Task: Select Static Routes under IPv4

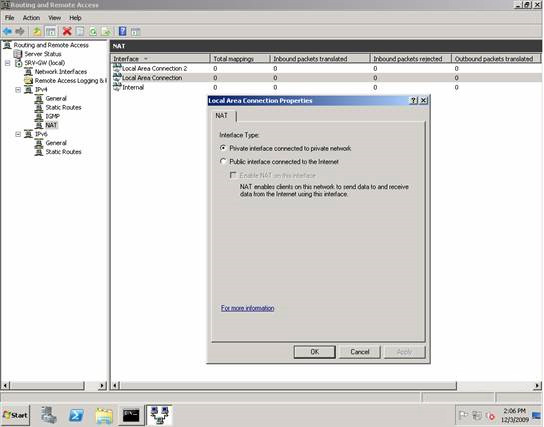Action: (x=63, y=107)
